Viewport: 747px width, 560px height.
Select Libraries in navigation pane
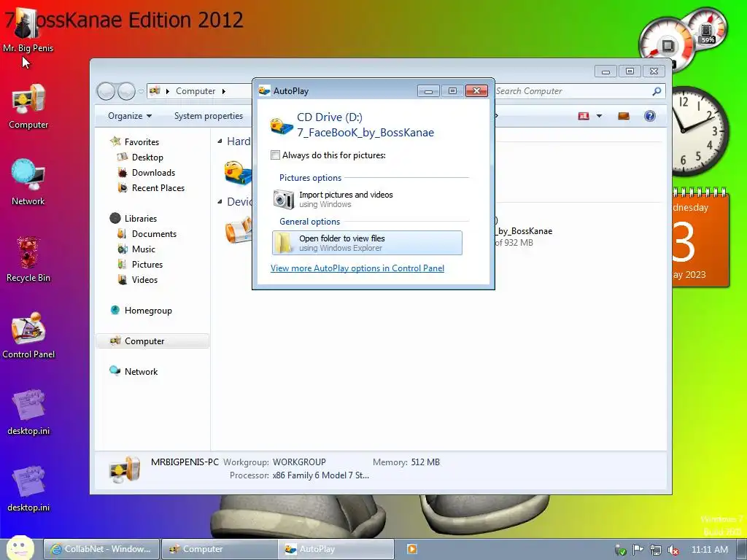pos(141,218)
